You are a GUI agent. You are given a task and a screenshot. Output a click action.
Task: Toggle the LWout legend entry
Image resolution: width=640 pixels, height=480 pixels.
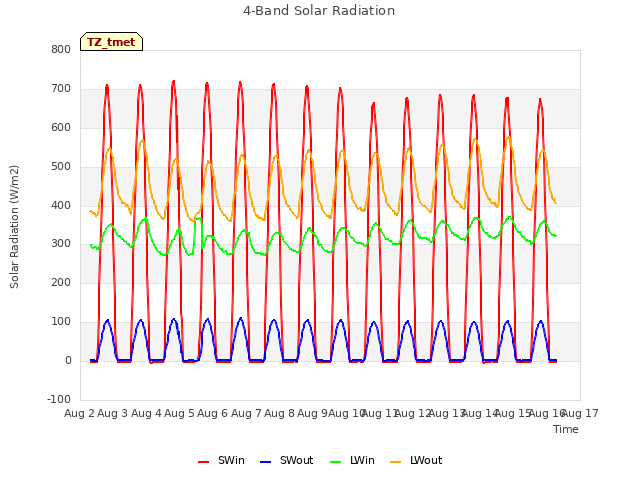(416, 460)
